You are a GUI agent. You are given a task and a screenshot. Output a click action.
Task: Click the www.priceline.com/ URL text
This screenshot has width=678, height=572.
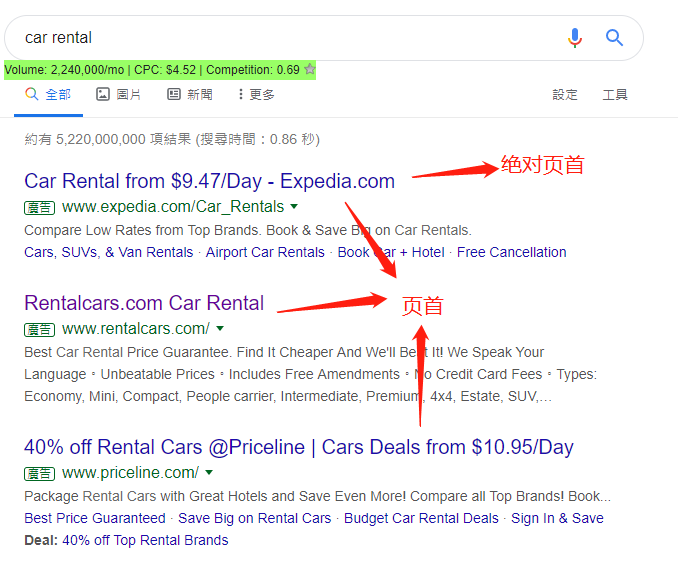click(x=131, y=473)
